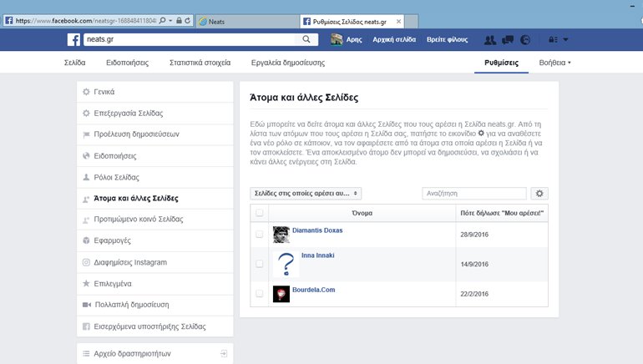Image resolution: width=643 pixels, height=364 pixels.
Task: Open Γενικά settings section
Action: pyautogui.click(x=155, y=92)
